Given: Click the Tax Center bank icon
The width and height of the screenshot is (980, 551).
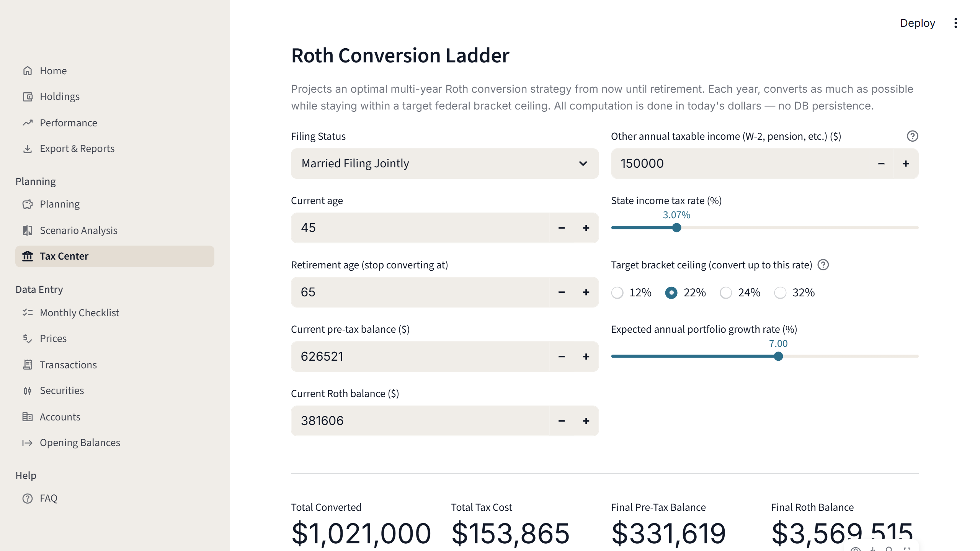Looking at the screenshot, I should click(28, 256).
